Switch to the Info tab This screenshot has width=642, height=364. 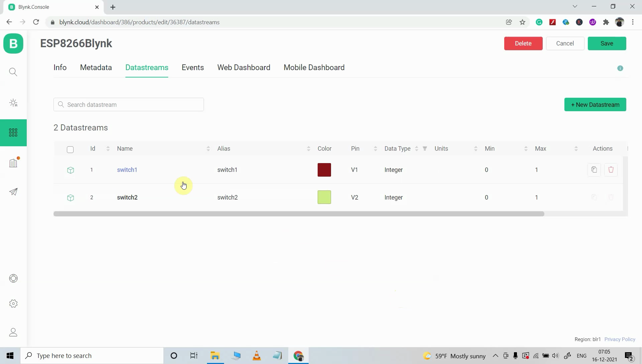coord(60,67)
